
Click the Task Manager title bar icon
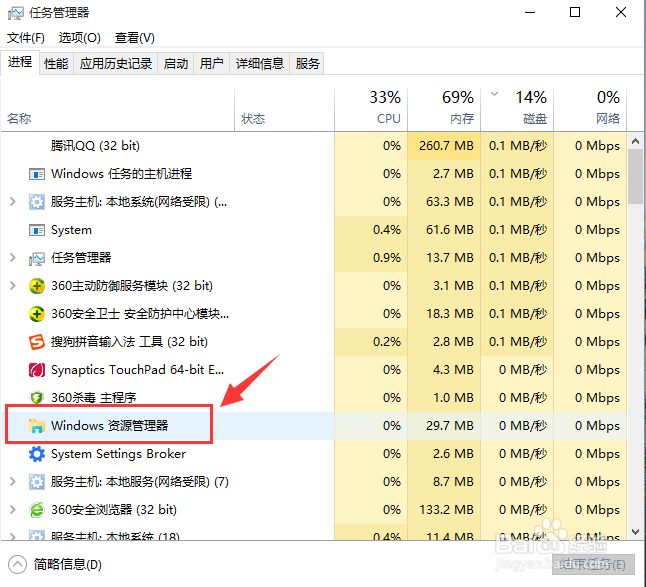(16, 13)
